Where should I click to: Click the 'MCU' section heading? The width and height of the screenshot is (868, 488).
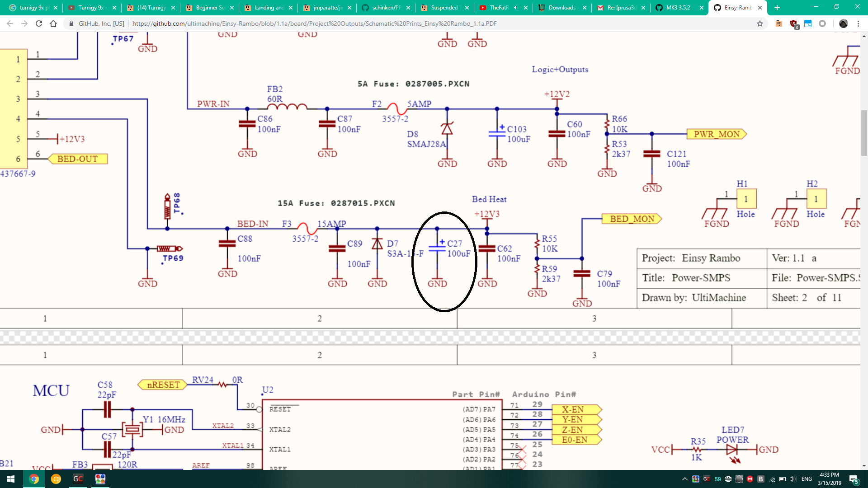click(x=51, y=391)
